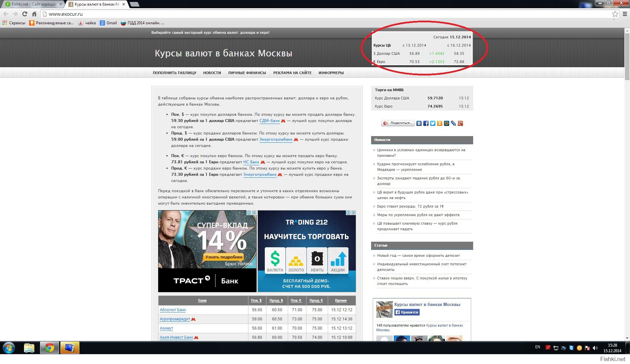Viewport: 630px width, 364px height.
Task: Share page via Facebook icon
Action: [x=426, y=123]
